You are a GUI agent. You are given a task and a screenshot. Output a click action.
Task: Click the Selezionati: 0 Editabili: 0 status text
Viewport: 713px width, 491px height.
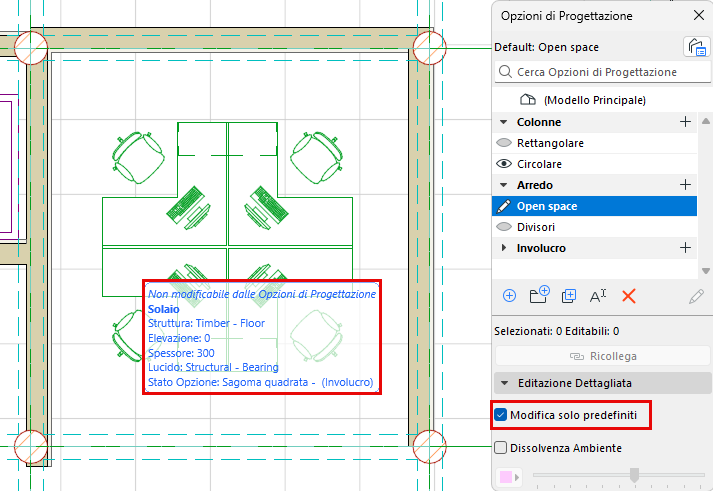557,331
